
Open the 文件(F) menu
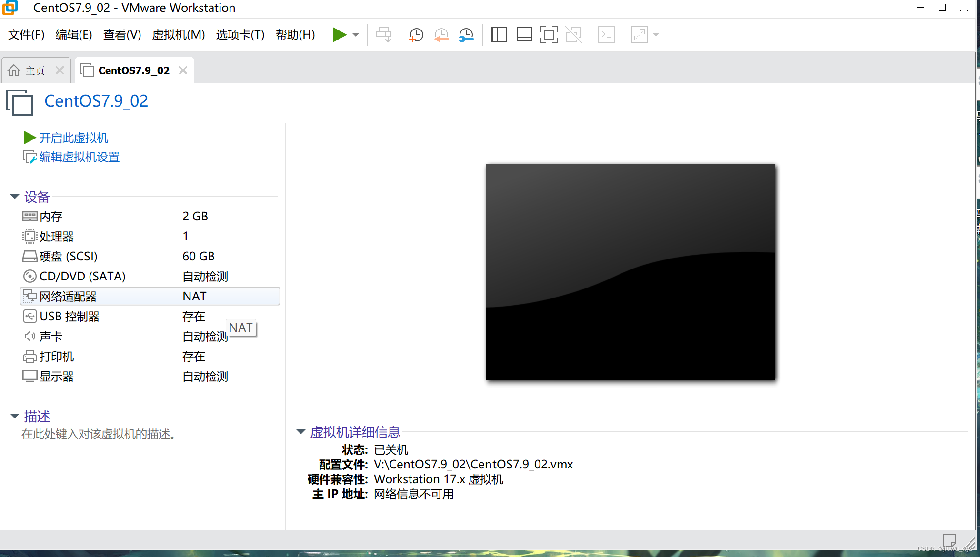point(26,35)
